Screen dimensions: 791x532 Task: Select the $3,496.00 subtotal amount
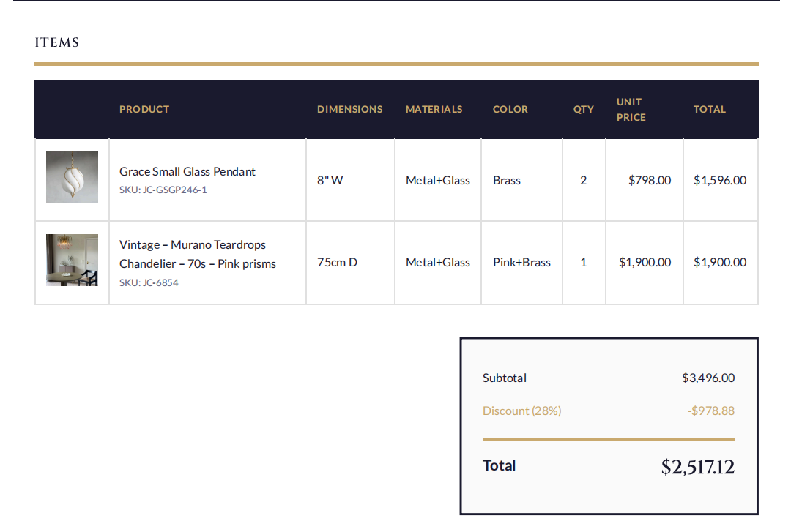click(708, 378)
